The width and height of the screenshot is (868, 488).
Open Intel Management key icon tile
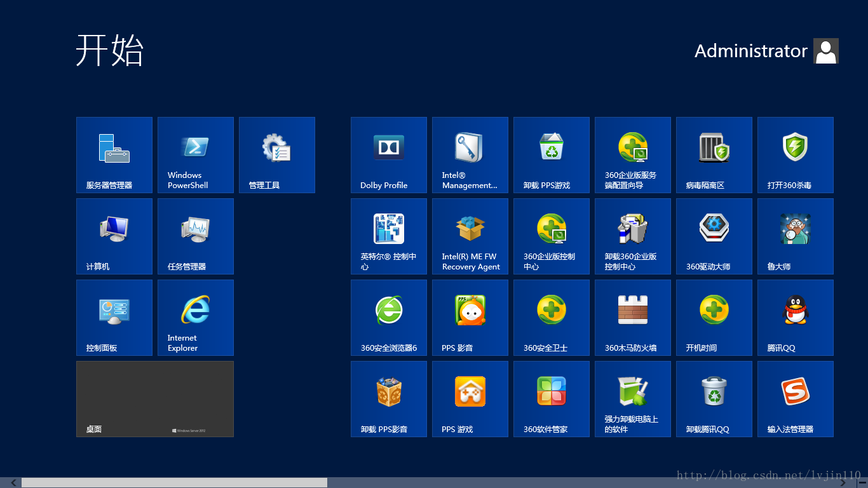pos(470,155)
